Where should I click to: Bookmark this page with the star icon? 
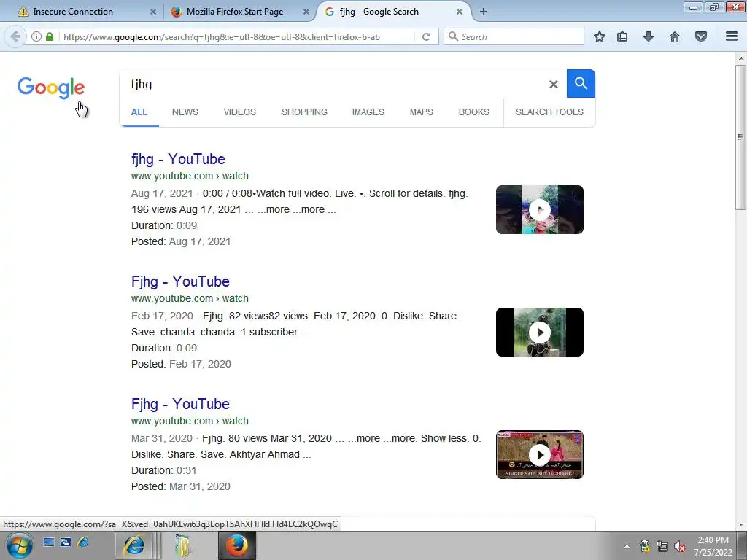click(x=600, y=36)
